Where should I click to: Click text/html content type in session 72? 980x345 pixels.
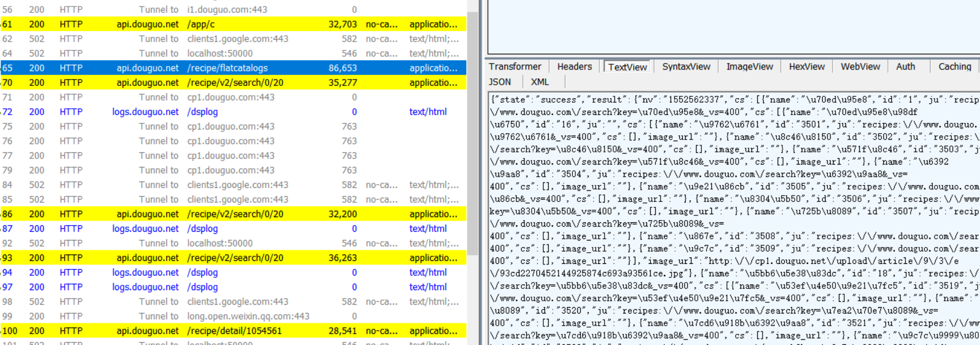tap(428, 111)
